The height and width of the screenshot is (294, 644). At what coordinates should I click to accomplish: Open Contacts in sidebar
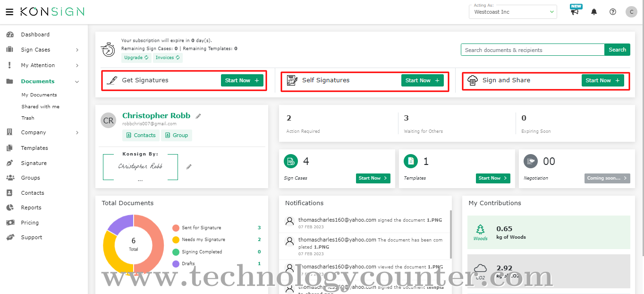click(x=33, y=193)
